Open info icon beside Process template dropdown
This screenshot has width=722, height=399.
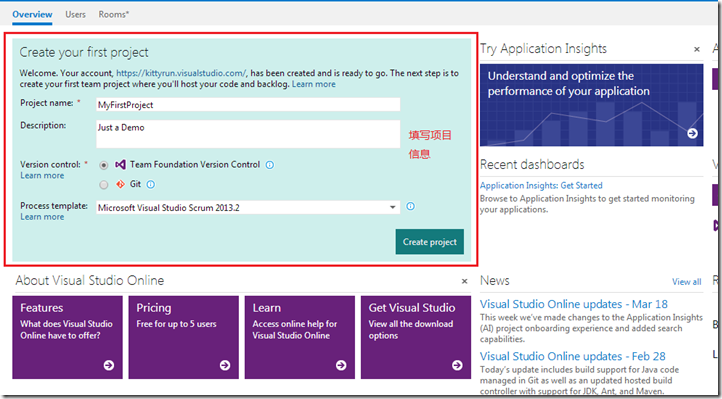(x=410, y=206)
